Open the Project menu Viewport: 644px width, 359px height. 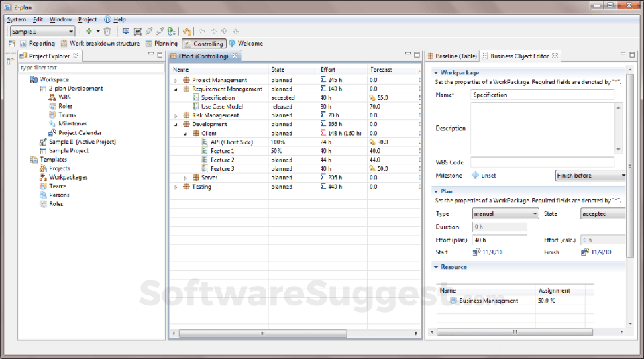[87, 19]
